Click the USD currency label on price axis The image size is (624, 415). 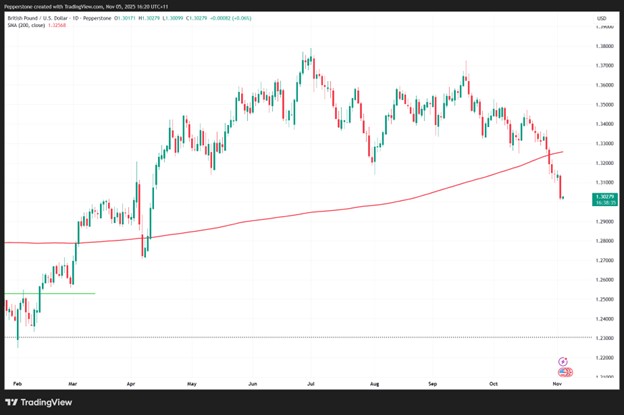click(x=602, y=18)
